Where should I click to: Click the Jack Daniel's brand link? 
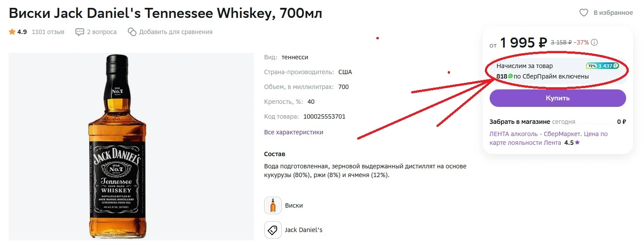(303, 230)
